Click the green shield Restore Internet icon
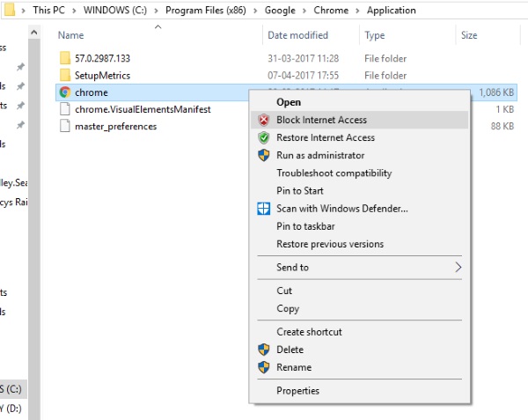Image resolution: width=528 pixels, height=420 pixels. 264,137
